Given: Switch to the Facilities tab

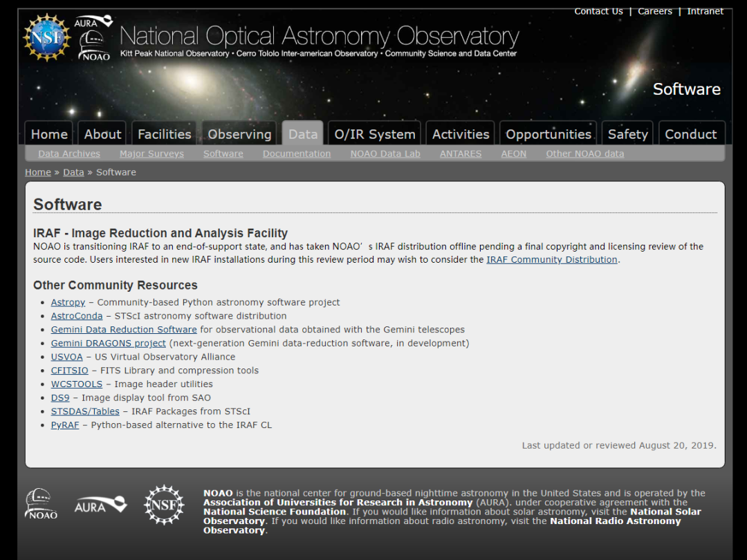Looking at the screenshot, I should (x=165, y=134).
